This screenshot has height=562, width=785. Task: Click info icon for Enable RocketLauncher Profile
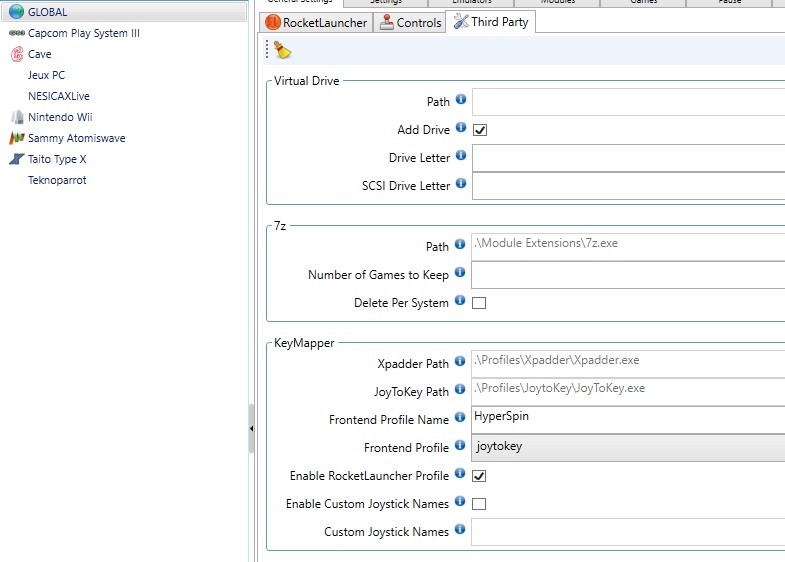460,473
